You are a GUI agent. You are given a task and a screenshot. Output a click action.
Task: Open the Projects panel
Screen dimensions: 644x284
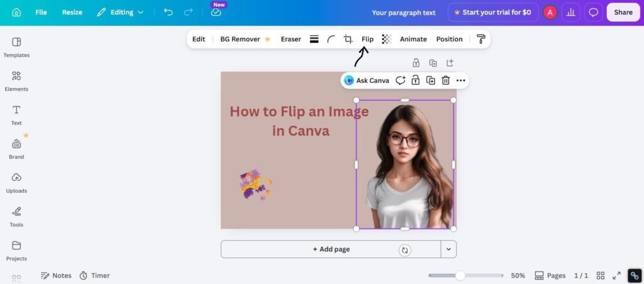tap(16, 251)
